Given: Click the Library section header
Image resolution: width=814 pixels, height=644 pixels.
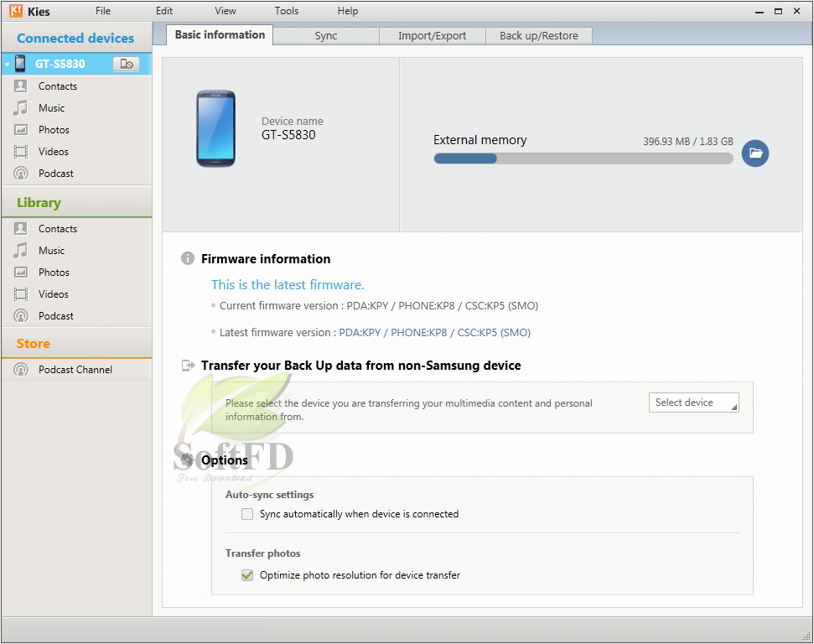Looking at the screenshot, I should pyautogui.click(x=39, y=203).
